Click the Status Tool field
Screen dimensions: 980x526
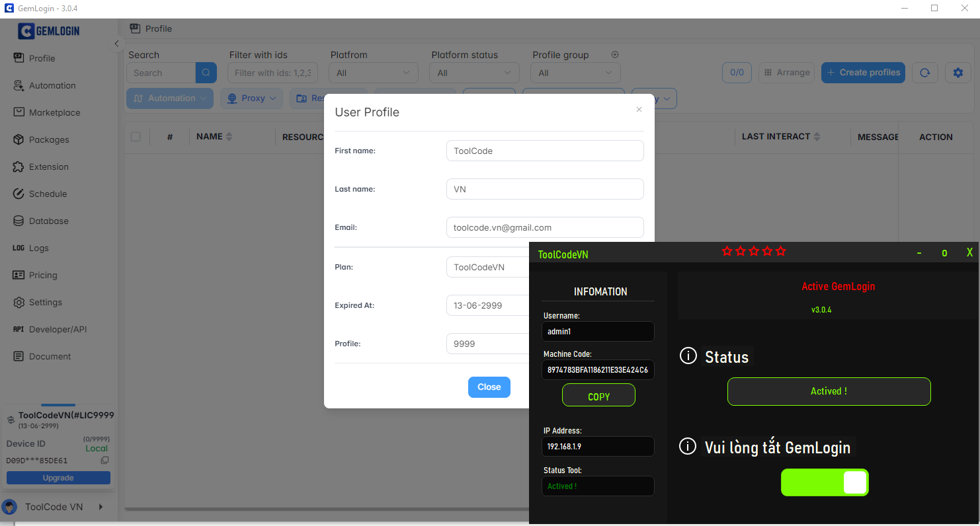[598, 486]
